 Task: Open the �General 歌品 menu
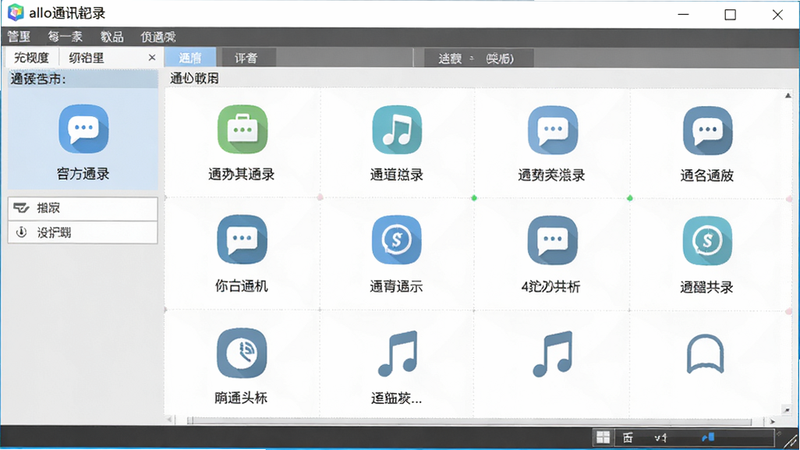point(112,37)
